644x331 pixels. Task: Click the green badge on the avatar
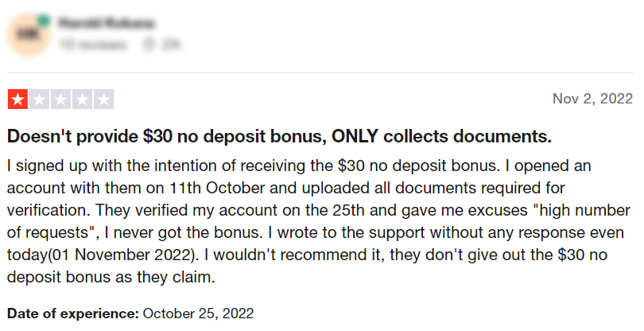(44, 20)
